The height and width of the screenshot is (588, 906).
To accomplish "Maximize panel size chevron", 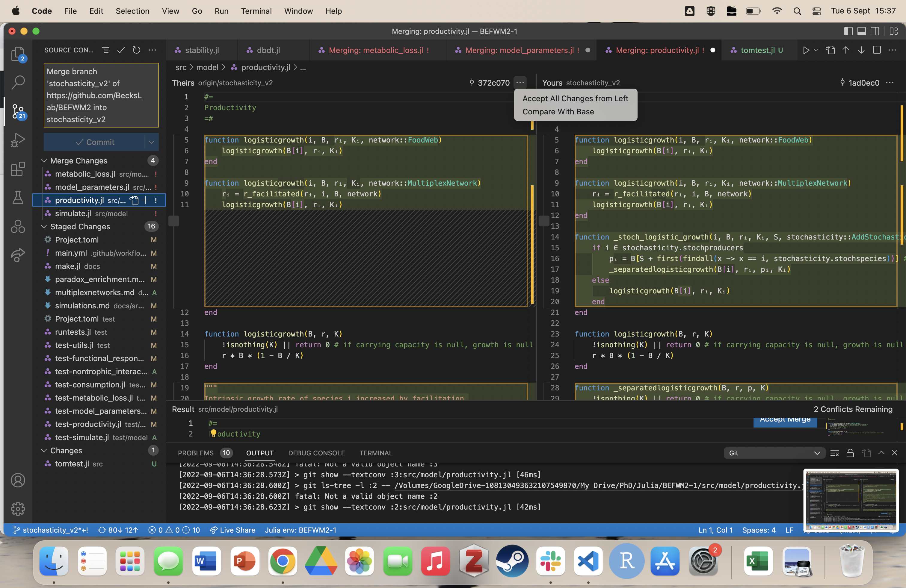I will point(881,453).
